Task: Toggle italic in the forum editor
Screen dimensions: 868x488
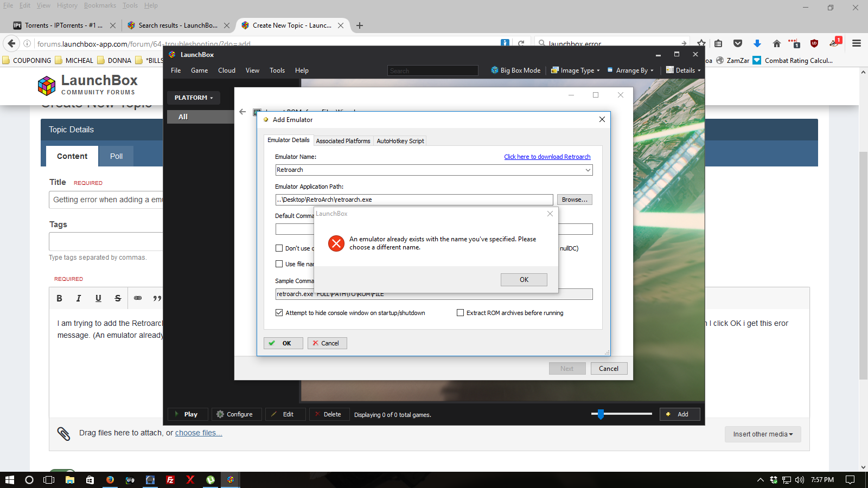Action: point(79,298)
